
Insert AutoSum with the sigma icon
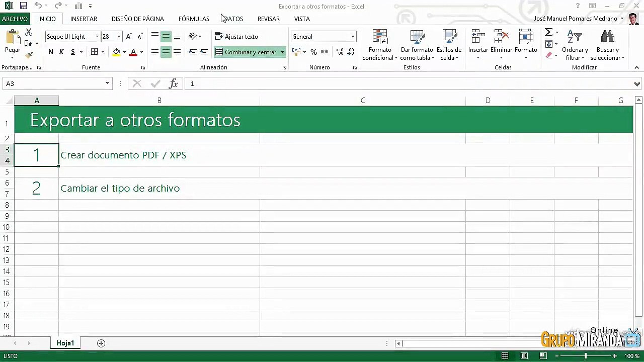[549, 32]
